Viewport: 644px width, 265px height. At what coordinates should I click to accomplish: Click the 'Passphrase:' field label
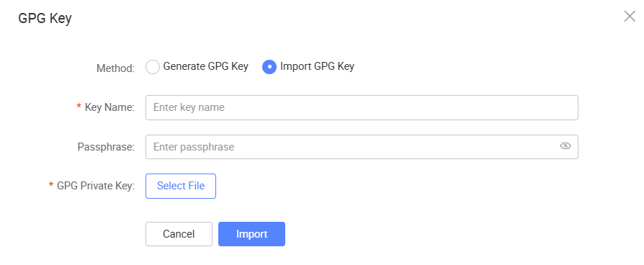click(x=106, y=147)
